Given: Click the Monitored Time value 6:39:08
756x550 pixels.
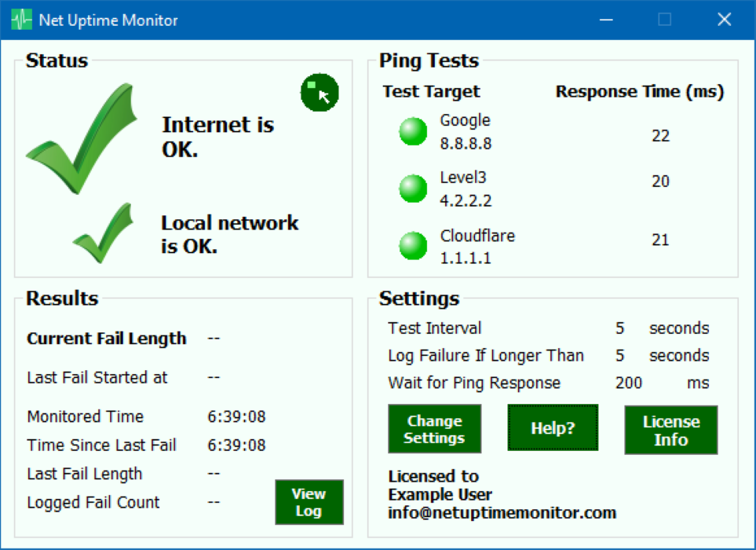Looking at the screenshot, I should pyautogui.click(x=236, y=416).
